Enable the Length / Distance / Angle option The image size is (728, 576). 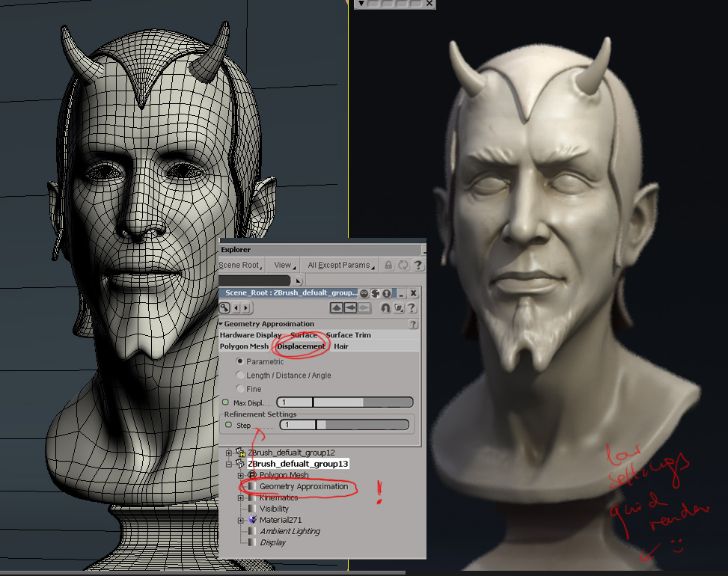click(x=238, y=375)
